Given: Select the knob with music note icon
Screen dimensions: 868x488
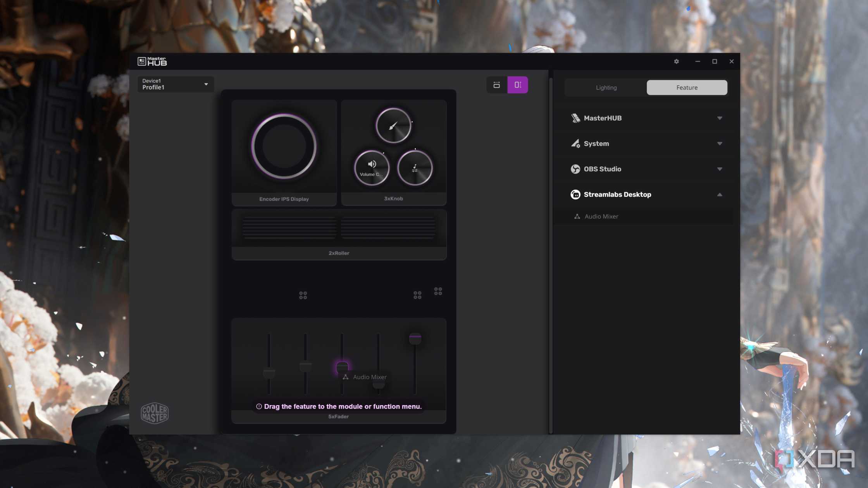Looking at the screenshot, I should point(415,168).
